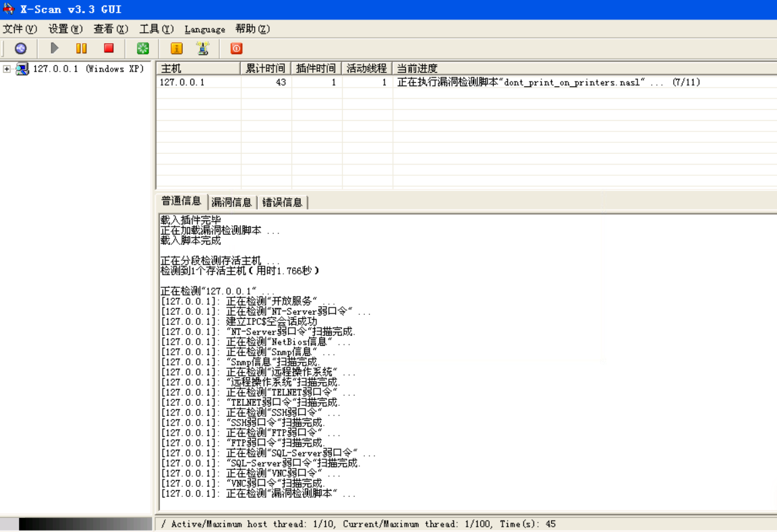Click the 插件时间 column header
The height and width of the screenshot is (532, 777).
[316, 68]
